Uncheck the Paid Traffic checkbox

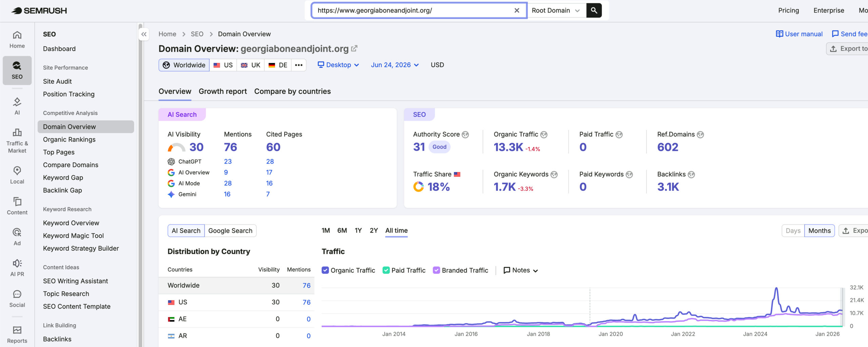386,270
